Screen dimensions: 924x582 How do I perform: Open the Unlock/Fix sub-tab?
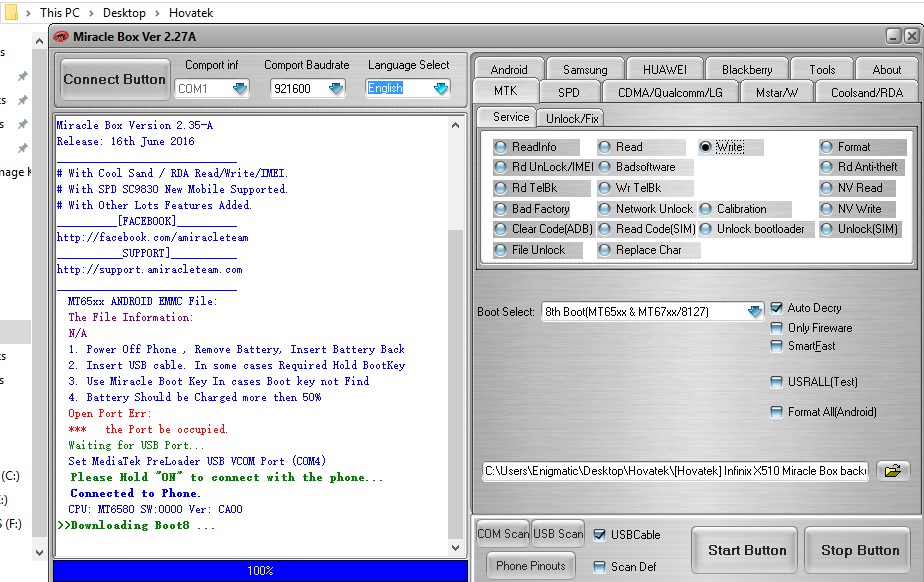(573, 118)
